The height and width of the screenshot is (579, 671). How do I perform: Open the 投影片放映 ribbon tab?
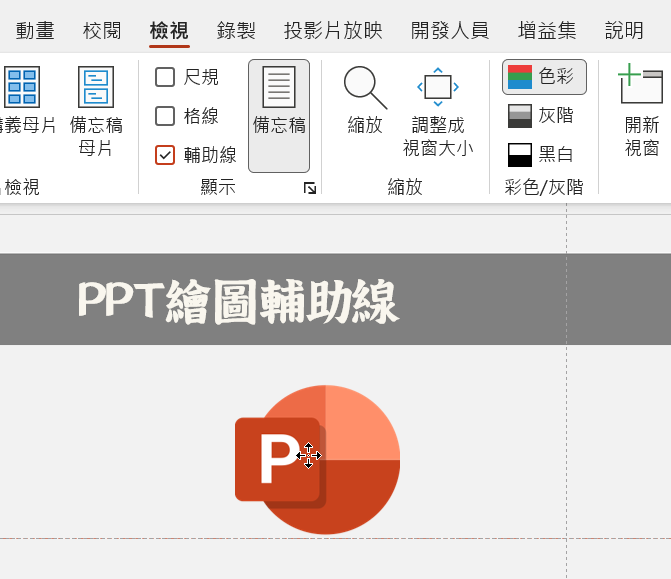333,30
